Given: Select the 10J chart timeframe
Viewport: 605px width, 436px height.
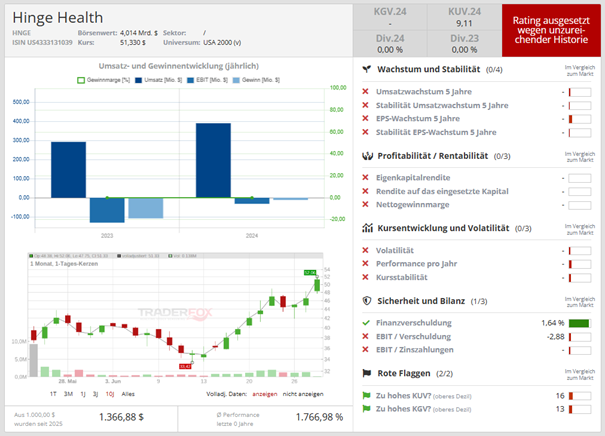Looking at the screenshot, I should [110, 394].
